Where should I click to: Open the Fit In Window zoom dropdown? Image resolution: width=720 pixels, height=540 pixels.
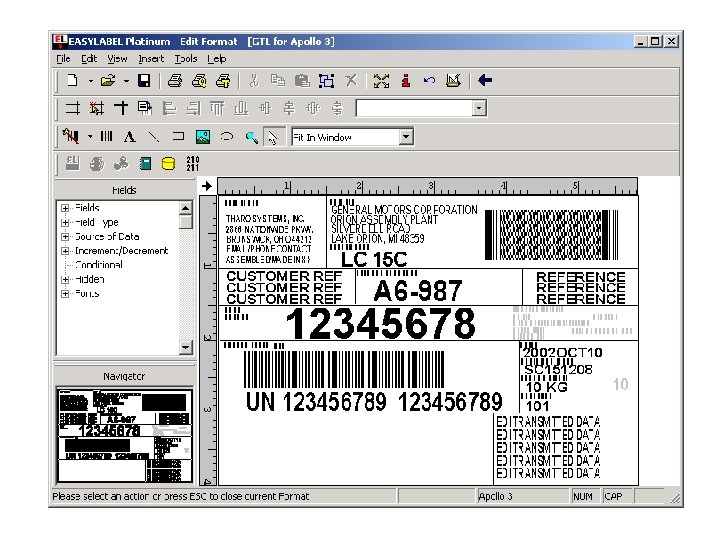pos(406,137)
